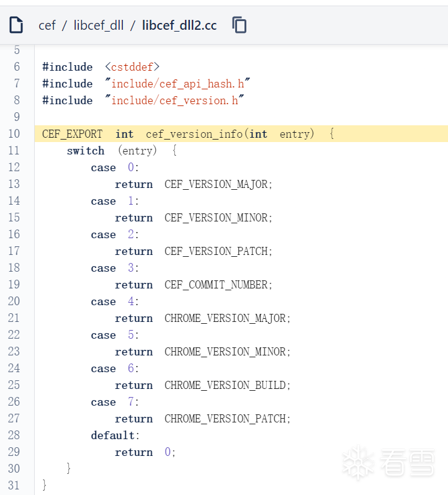
Task: Select line number 10
Action: point(14,133)
